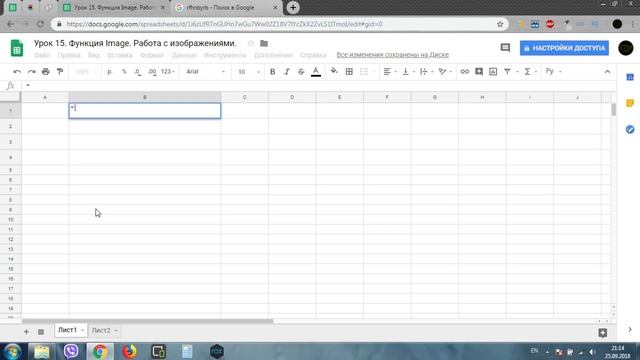Open a new browser tab
This screenshot has height=360, width=640.
(293, 8)
